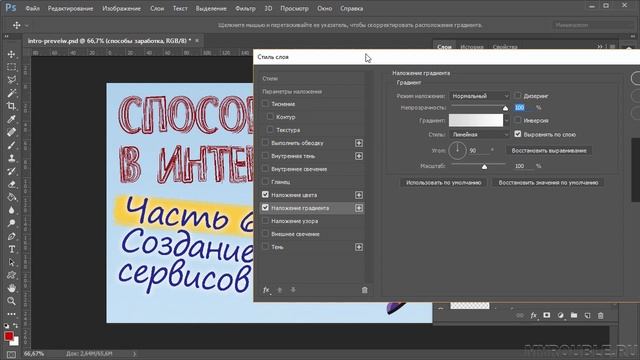The image size is (640, 360).
Task: Select Наложение узора effect row
Action: [312, 221]
